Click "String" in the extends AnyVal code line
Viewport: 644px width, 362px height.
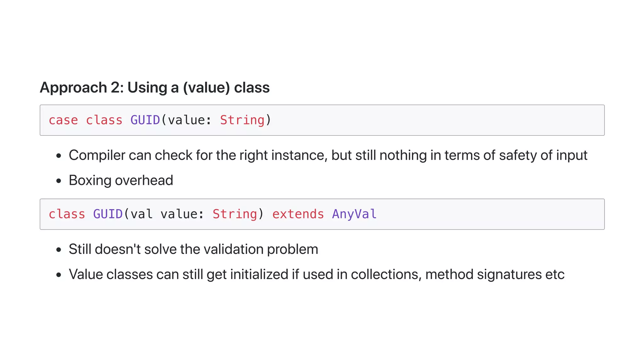pos(235,214)
